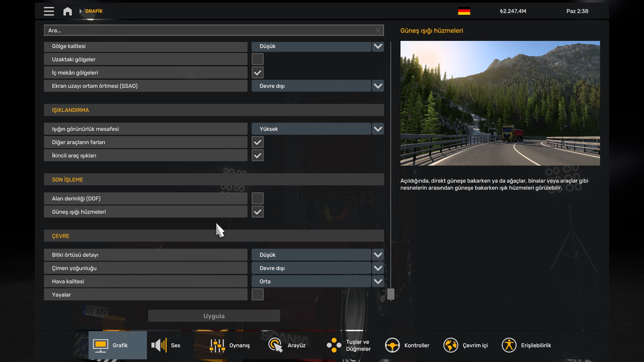The height and width of the screenshot is (362, 644).
Task: Click the Paz 2:38 clock display
Action: (x=577, y=11)
